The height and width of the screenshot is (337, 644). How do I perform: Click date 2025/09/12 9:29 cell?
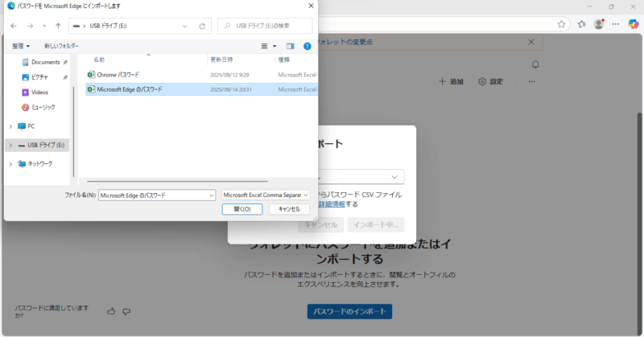[x=229, y=75]
